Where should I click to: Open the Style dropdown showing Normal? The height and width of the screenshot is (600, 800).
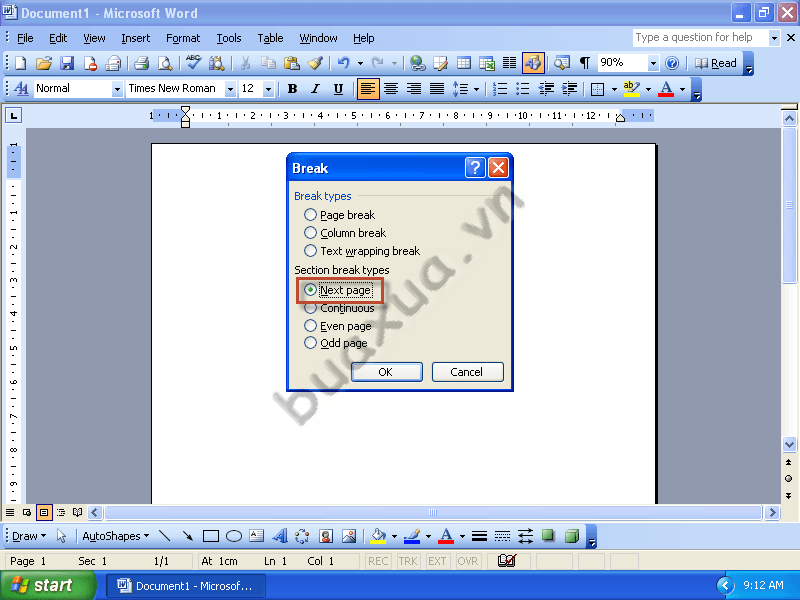pyautogui.click(x=117, y=89)
